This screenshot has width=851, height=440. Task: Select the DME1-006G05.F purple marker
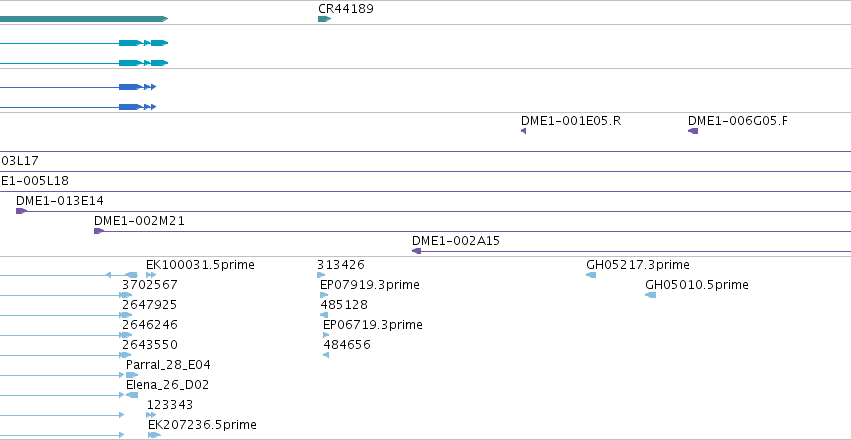point(693,131)
